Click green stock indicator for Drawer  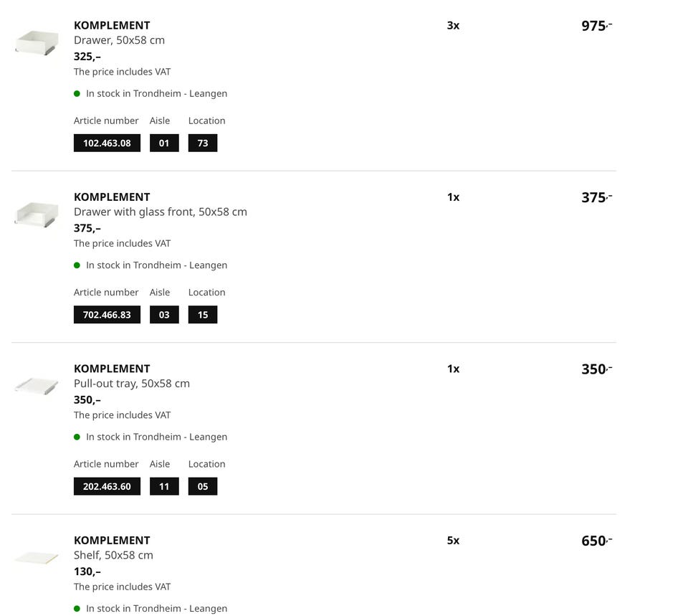(77, 94)
